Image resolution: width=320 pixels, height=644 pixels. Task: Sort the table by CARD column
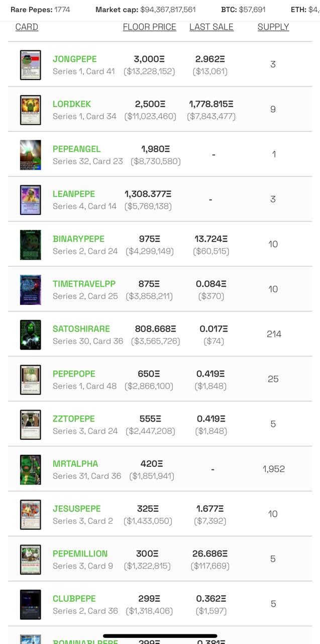pos(27,27)
